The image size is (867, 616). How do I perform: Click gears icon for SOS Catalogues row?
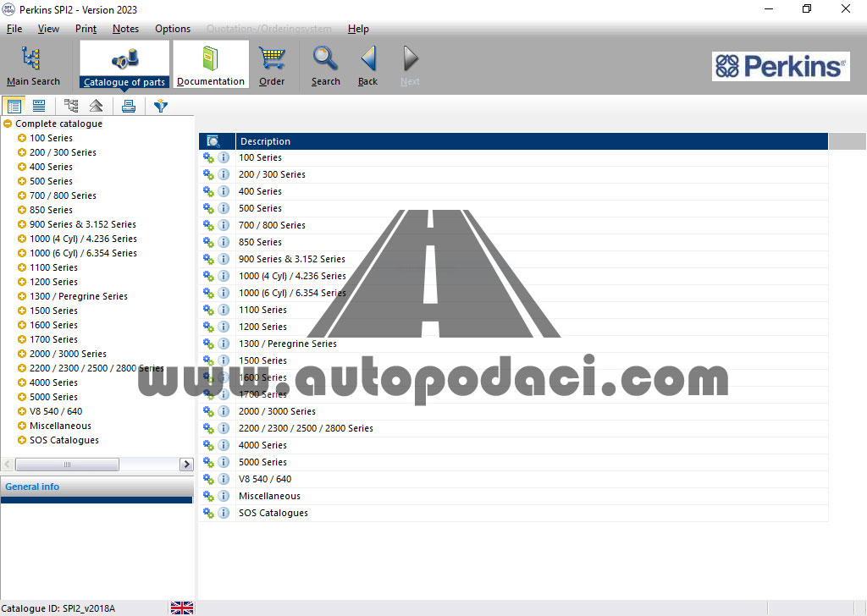pos(208,513)
